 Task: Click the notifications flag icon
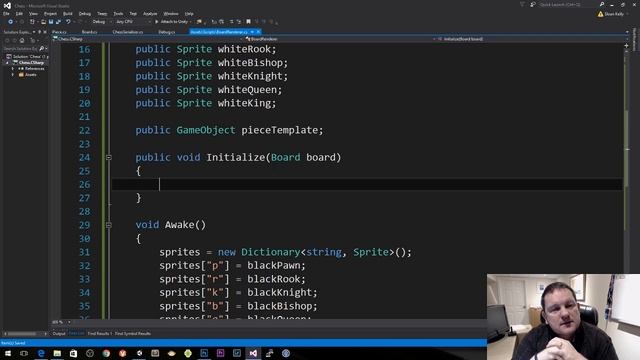coord(522,4)
